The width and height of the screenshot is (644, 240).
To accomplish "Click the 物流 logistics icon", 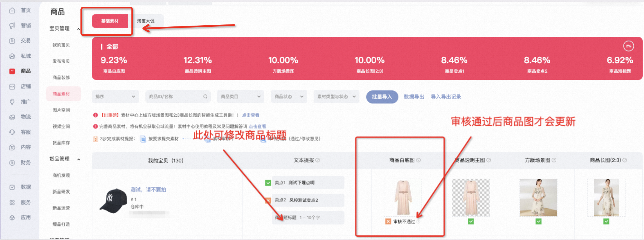I will (12, 117).
